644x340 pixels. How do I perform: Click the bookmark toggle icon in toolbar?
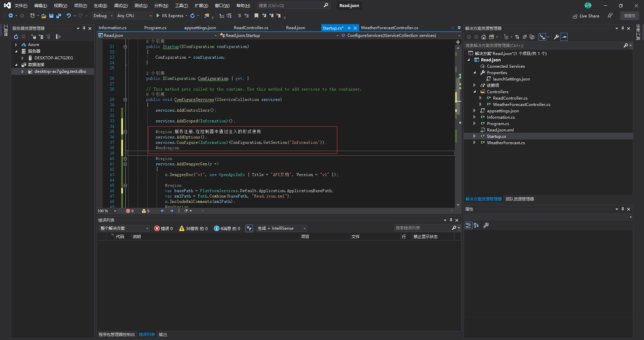(x=256, y=16)
